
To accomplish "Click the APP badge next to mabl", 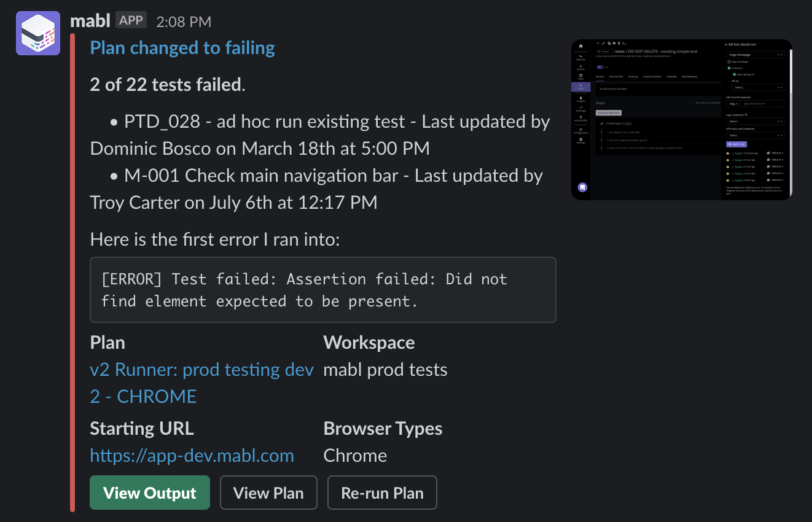I will pyautogui.click(x=131, y=20).
